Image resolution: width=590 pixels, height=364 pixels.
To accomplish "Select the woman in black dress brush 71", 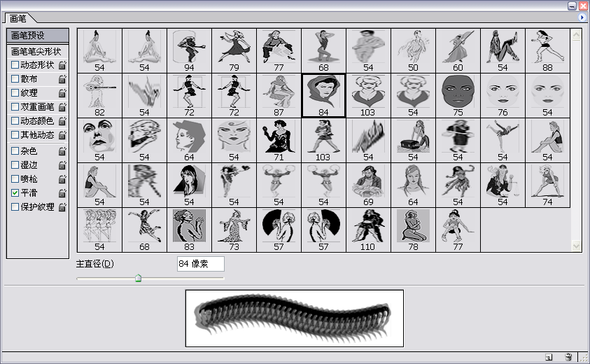I will (x=279, y=141).
